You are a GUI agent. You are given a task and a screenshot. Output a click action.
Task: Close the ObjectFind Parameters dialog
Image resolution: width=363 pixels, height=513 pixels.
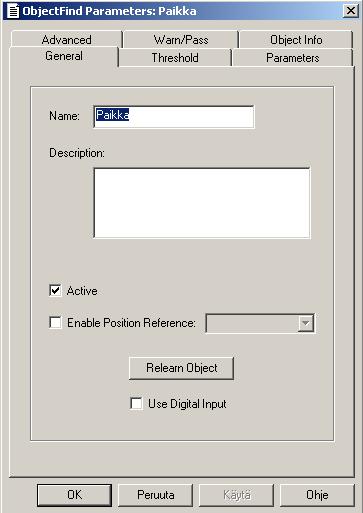pyautogui.click(x=350, y=11)
